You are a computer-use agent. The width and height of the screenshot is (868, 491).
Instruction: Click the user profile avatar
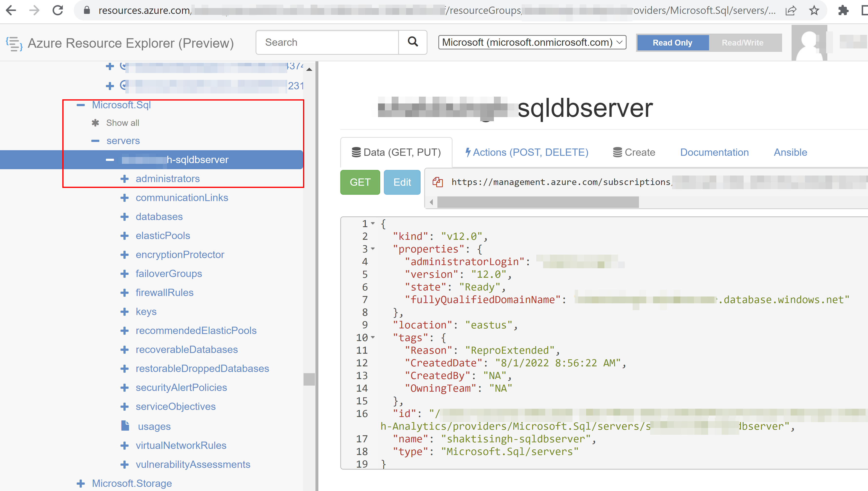tap(809, 43)
